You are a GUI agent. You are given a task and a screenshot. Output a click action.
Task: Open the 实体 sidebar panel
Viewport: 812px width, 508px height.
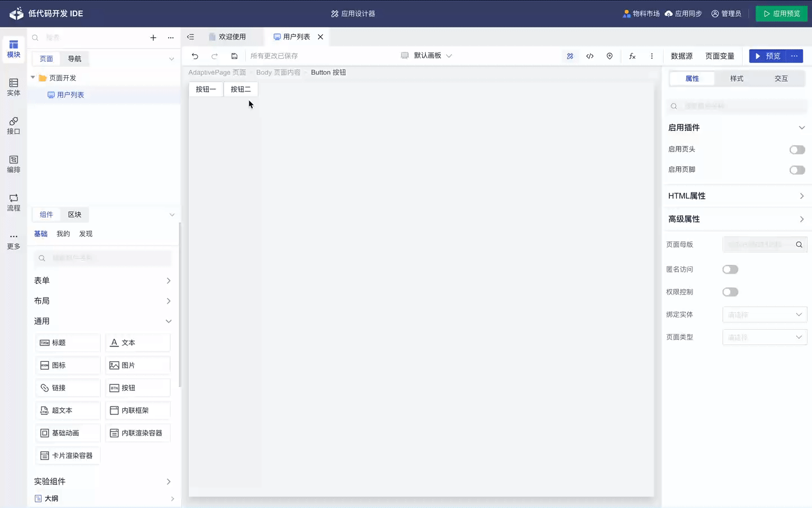[14, 87]
